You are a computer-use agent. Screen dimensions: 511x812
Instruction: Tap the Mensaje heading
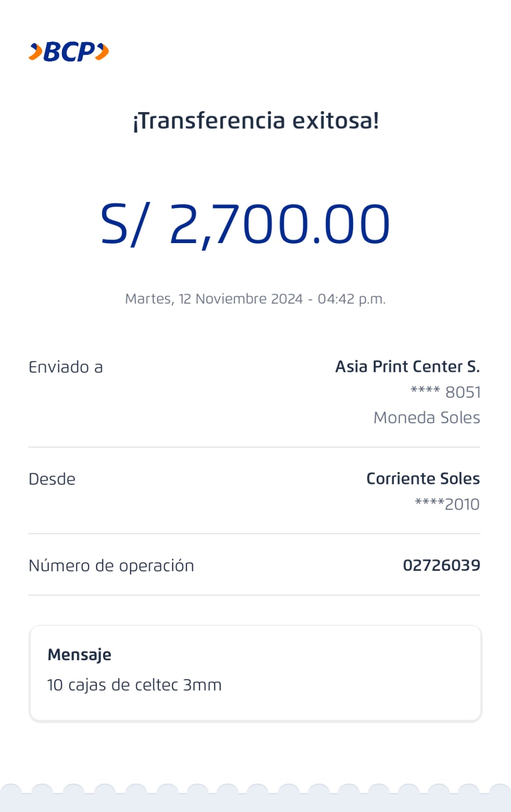click(79, 655)
